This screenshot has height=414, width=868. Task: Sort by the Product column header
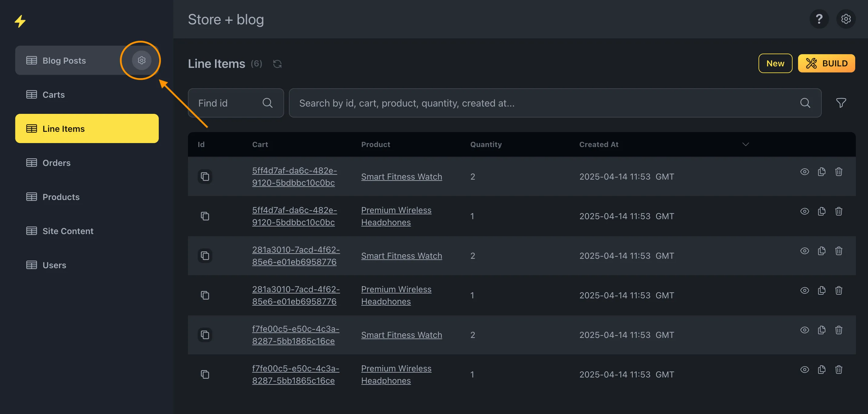375,144
